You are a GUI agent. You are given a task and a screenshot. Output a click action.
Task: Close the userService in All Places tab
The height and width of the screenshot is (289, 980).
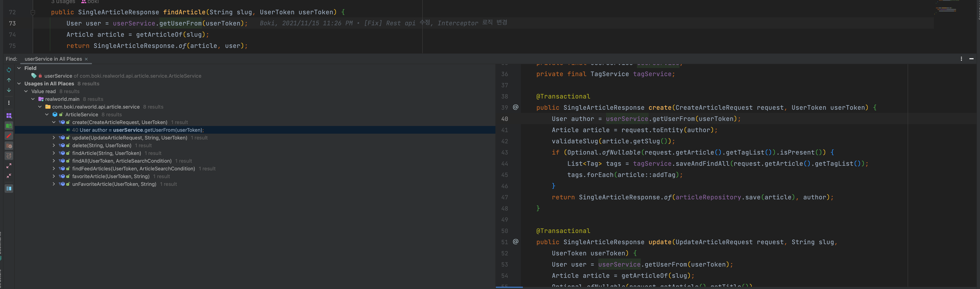click(x=86, y=59)
